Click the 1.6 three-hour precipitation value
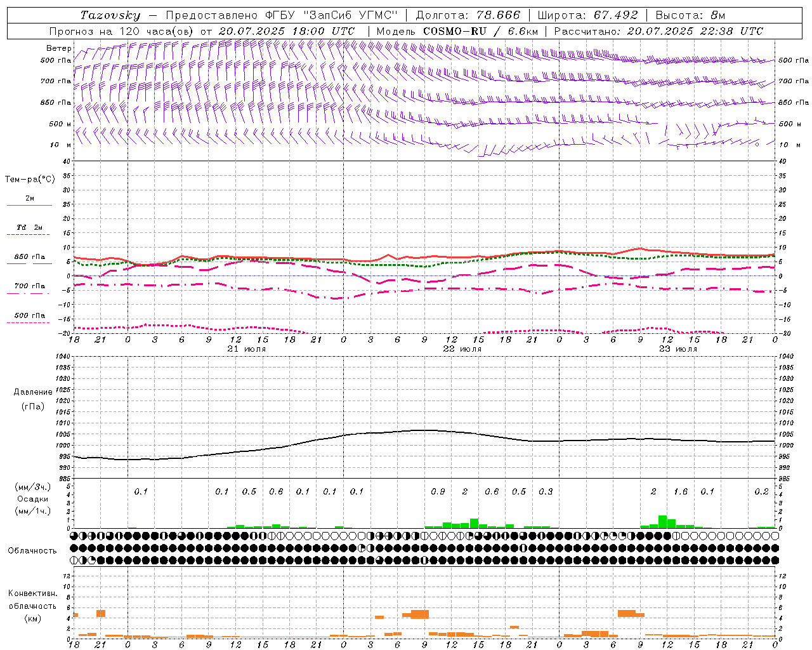This screenshot has width=812, height=650. pos(681,492)
